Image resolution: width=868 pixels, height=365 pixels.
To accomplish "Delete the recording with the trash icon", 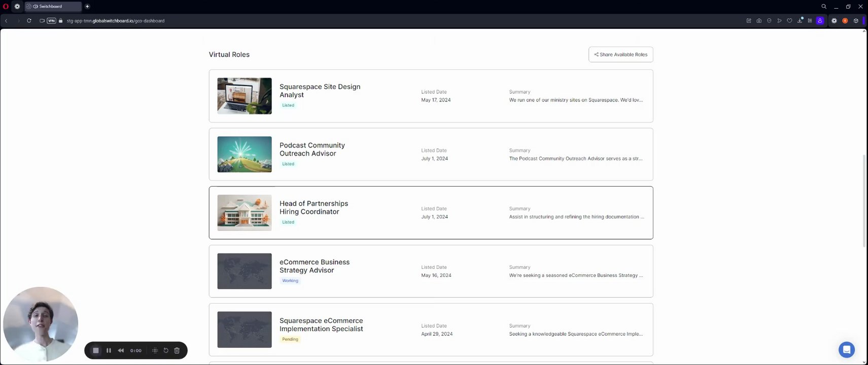I will 177,350.
